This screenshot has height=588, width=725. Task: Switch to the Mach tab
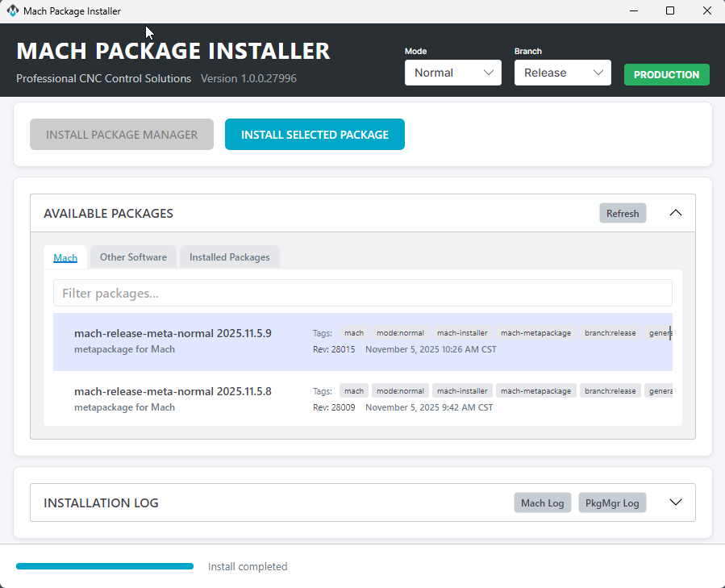point(65,257)
